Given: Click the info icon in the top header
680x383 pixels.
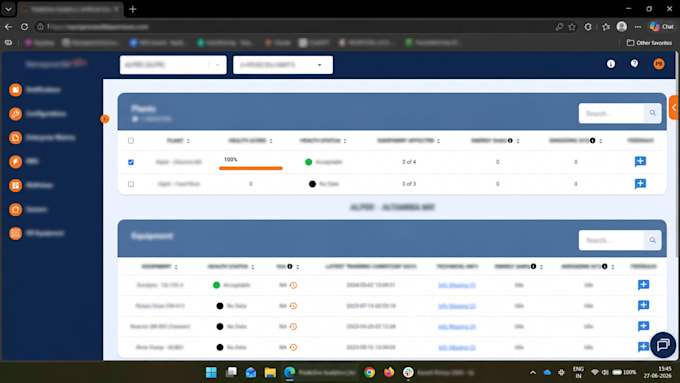Looking at the screenshot, I should tap(611, 64).
